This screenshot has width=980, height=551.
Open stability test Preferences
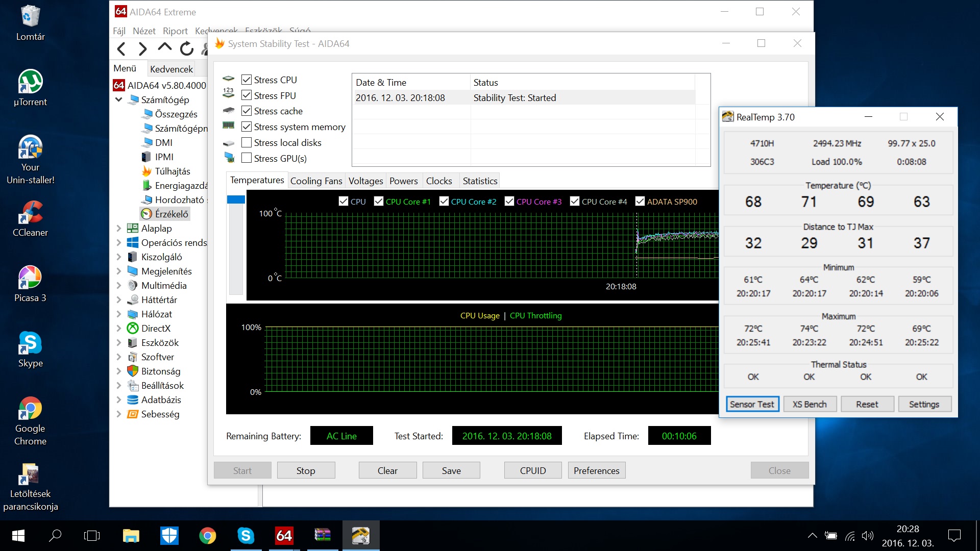[597, 470]
